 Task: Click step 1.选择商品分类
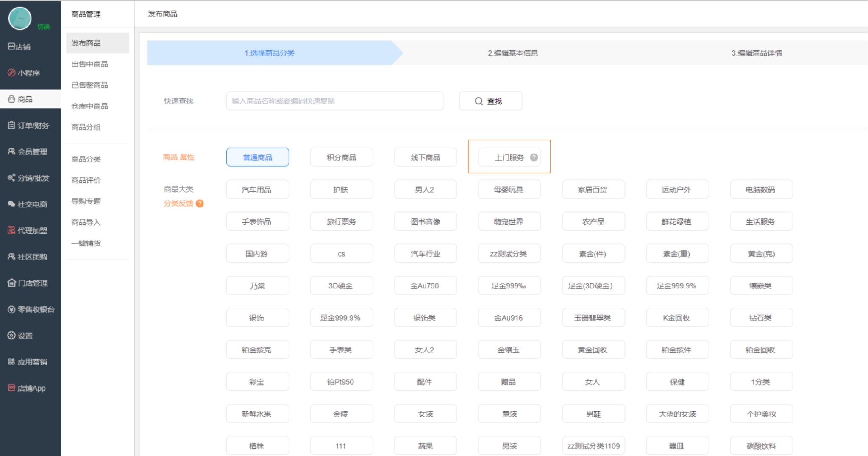click(x=270, y=53)
